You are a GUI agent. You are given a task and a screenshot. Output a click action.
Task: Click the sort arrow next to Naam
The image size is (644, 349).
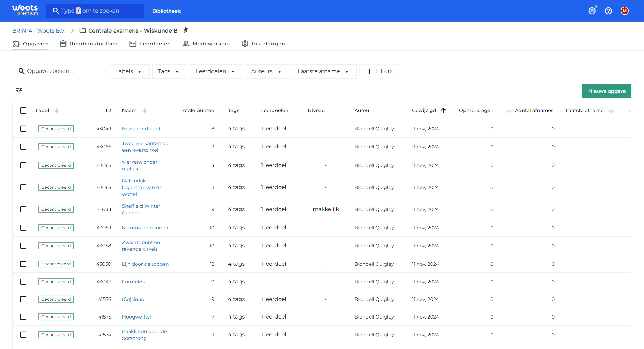point(144,110)
